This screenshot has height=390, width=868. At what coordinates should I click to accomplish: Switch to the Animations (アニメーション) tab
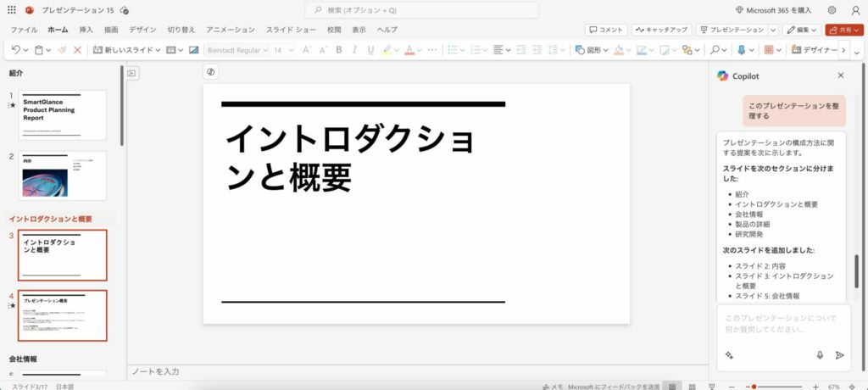[x=231, y=30]
